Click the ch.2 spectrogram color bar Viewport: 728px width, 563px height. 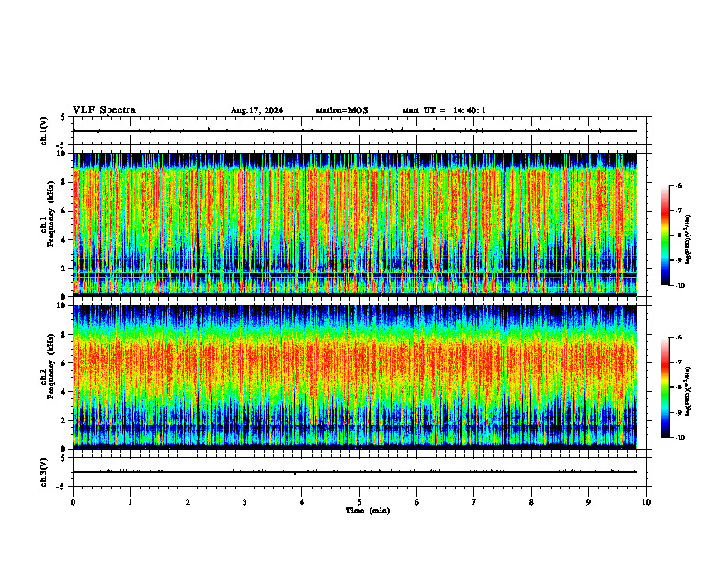tap(665, 387)
